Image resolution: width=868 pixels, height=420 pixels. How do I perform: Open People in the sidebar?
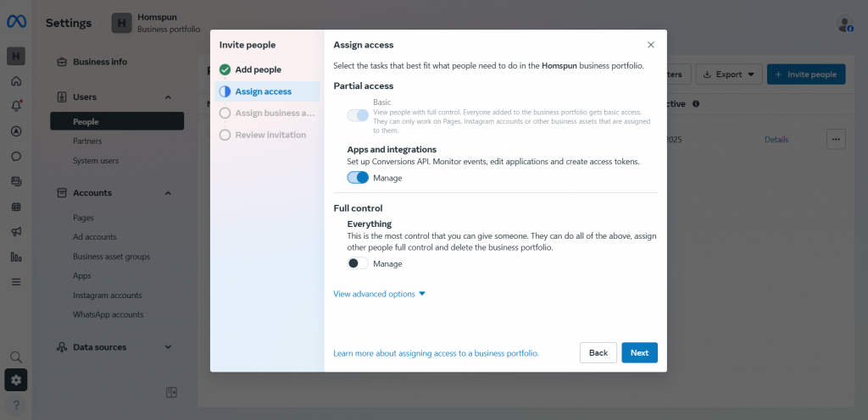(117, 122)
